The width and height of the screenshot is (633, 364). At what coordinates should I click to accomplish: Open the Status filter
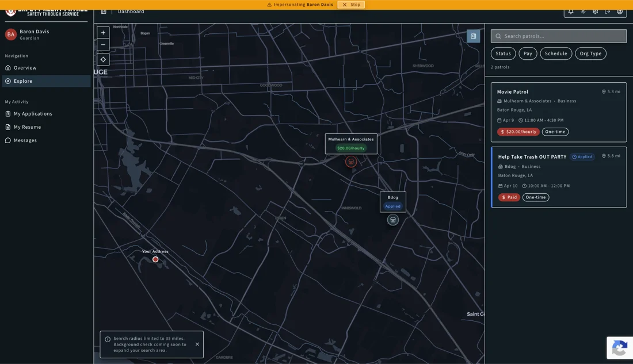(503, 53)
